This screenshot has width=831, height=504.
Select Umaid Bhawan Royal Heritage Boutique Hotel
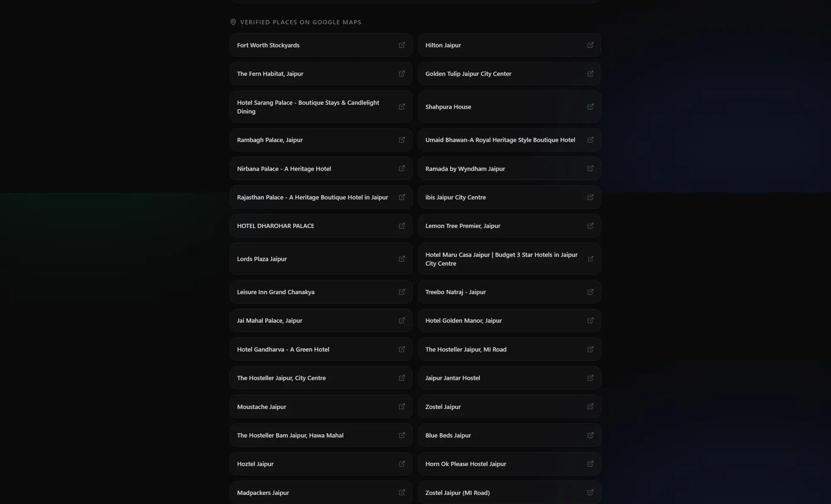pyautogui.click(x=509, y=140)
